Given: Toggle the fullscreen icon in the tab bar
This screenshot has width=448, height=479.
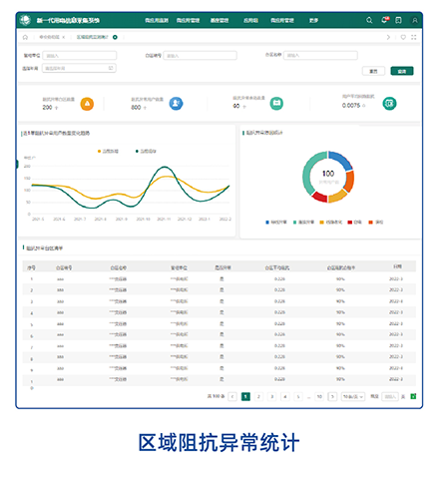Looking at the screenshot, I should pos(413,37).
